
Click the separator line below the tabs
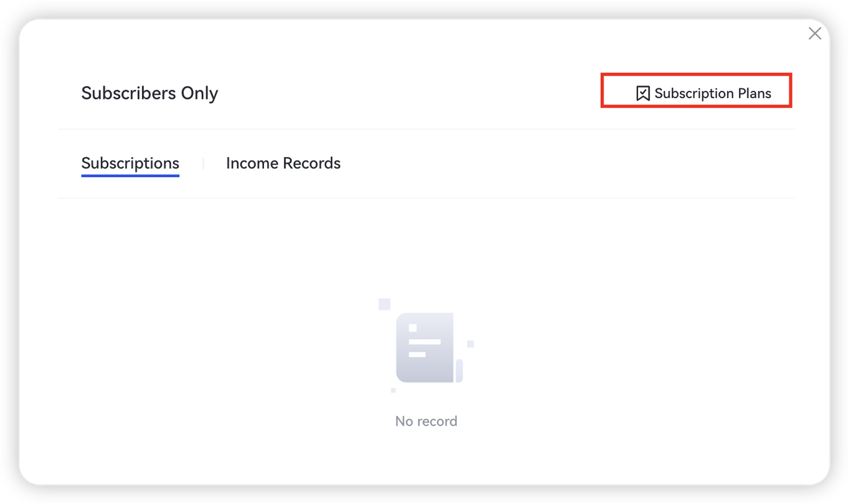pos(424,198)
